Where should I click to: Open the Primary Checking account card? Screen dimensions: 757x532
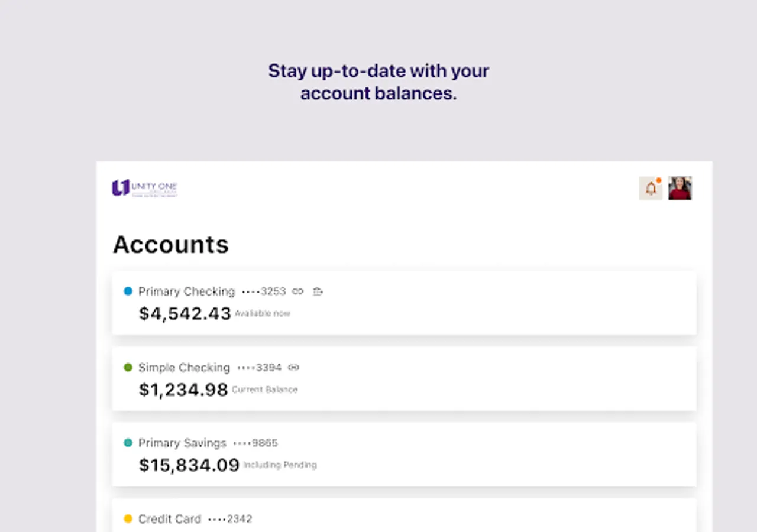tap(404, 303)
